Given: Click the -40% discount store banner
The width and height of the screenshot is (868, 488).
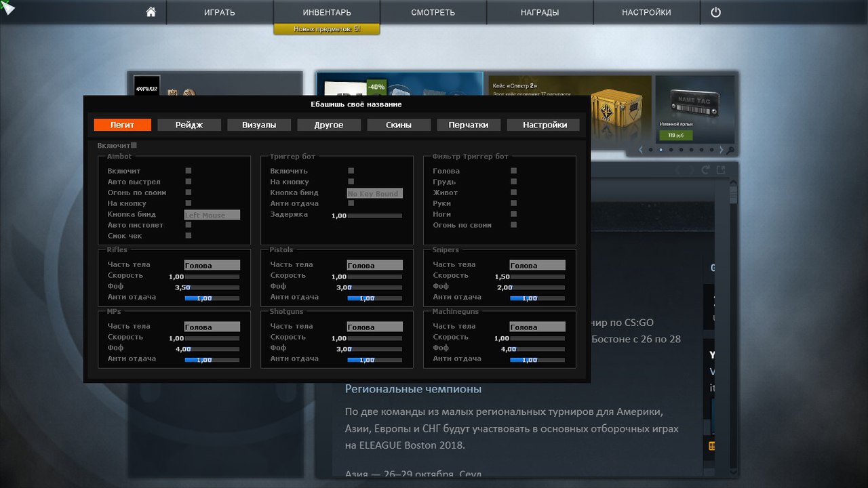Looking at the screenshot, I should coord(400,83).
